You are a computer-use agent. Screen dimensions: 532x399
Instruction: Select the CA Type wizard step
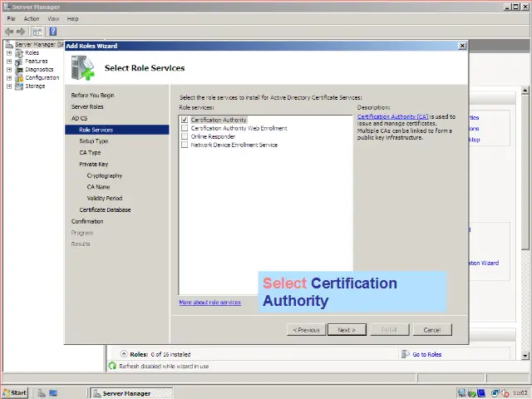click(x=90, y=153)
